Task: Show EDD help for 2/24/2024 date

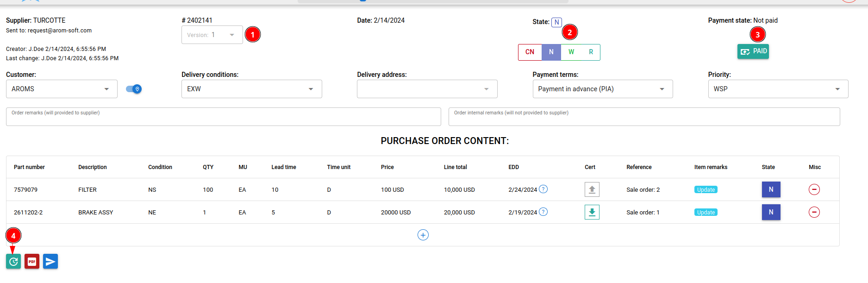Action: (x=543, y=189)
